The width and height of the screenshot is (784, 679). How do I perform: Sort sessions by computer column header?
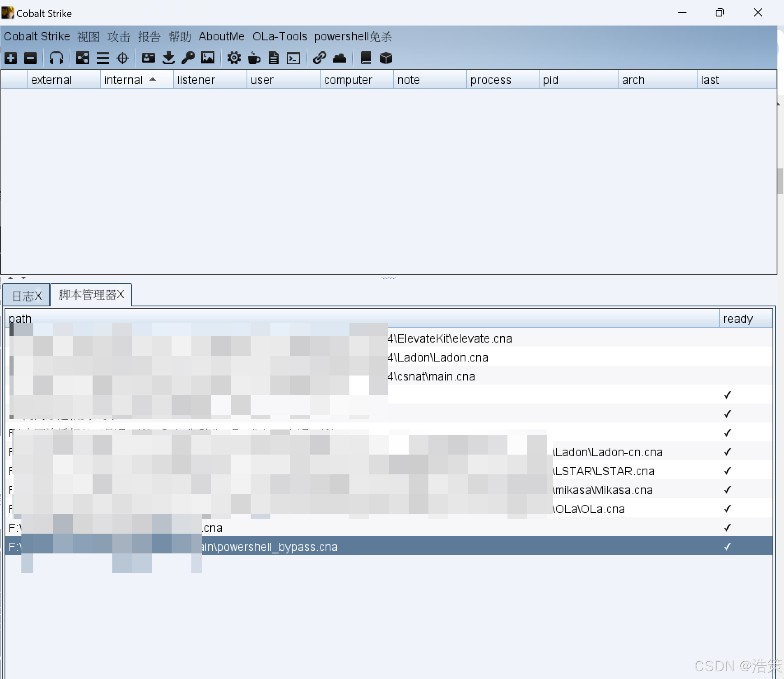coord(357,80)
